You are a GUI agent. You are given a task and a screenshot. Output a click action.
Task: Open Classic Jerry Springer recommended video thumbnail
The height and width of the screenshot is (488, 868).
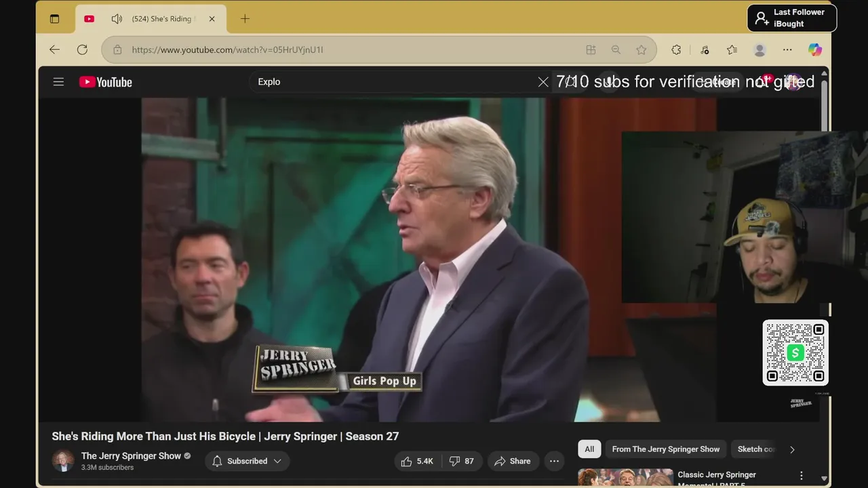tap(625, 477)
